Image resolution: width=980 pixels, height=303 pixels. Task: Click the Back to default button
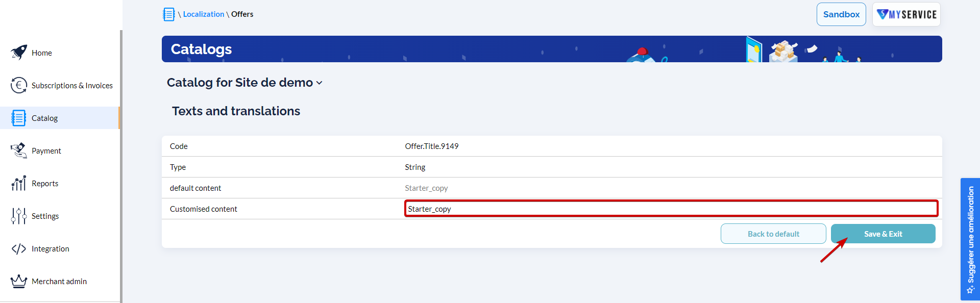tap(773, 234)
